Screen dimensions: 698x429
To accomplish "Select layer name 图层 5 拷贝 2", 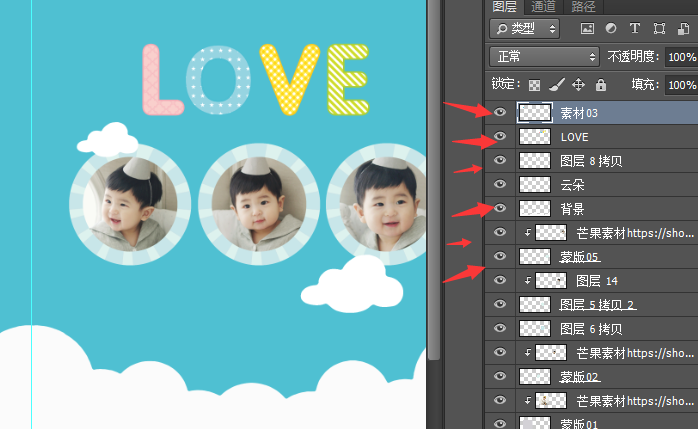I will click(x=597, y=305).
